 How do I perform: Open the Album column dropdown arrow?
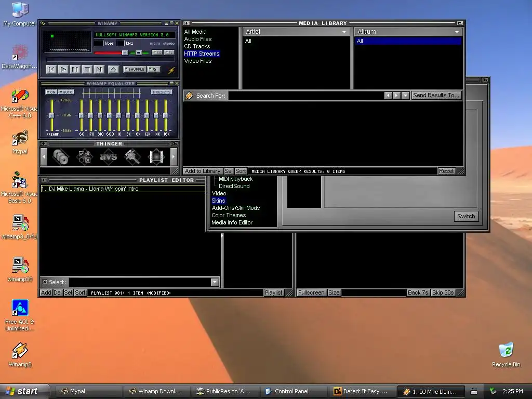click(457, 32)
